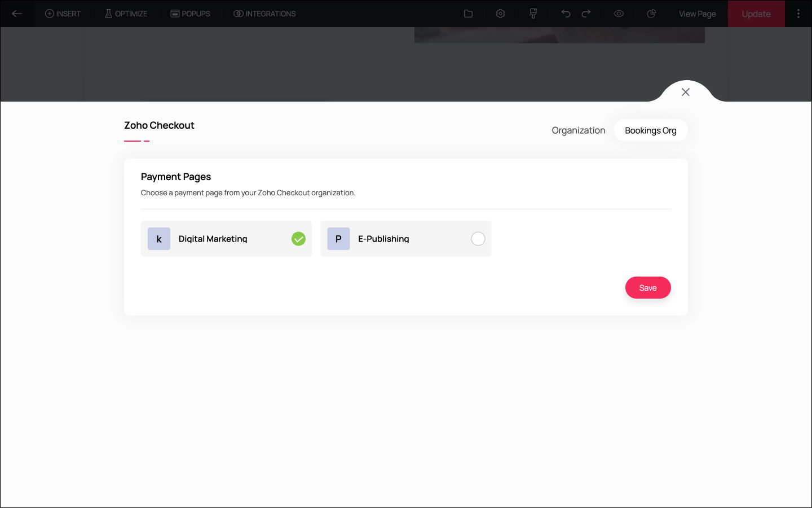The height and width of the screenshot is (508, 812).
Task: Save the selected payment page
Action: [x=648, y=288]
